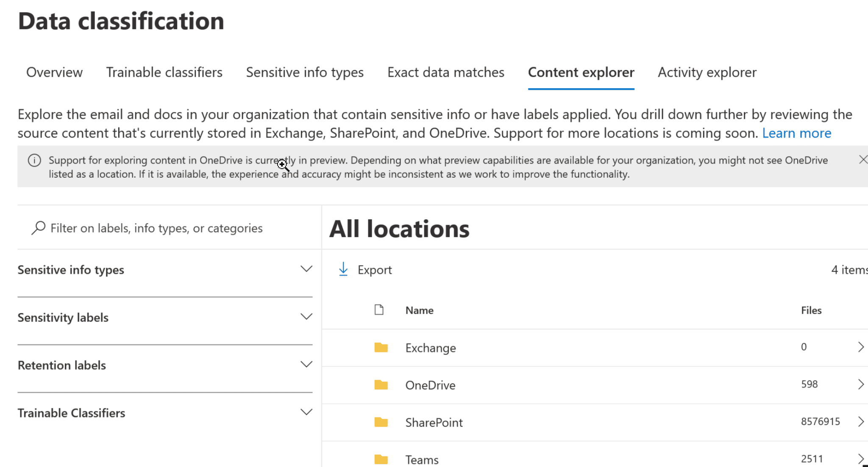Click the info icon in the OneDrive notice

tap(35, 160)
